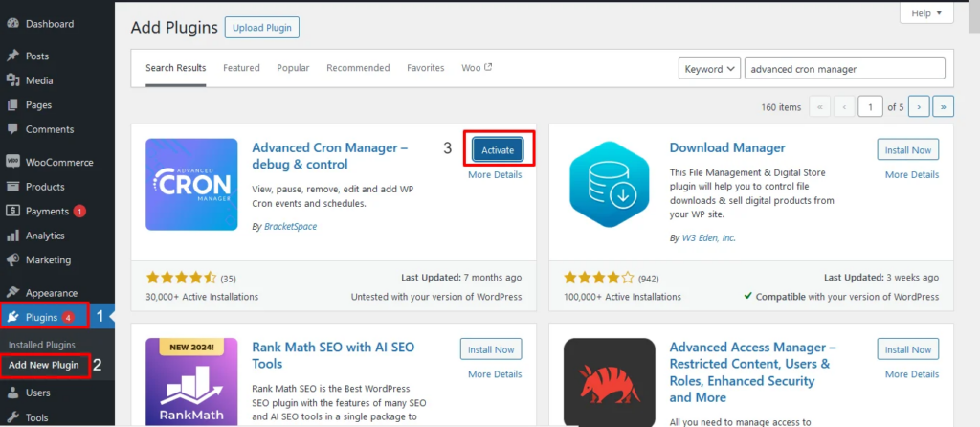
Task: Activate the Advanced Cron Manager plugin
Action: coord(498,150)
